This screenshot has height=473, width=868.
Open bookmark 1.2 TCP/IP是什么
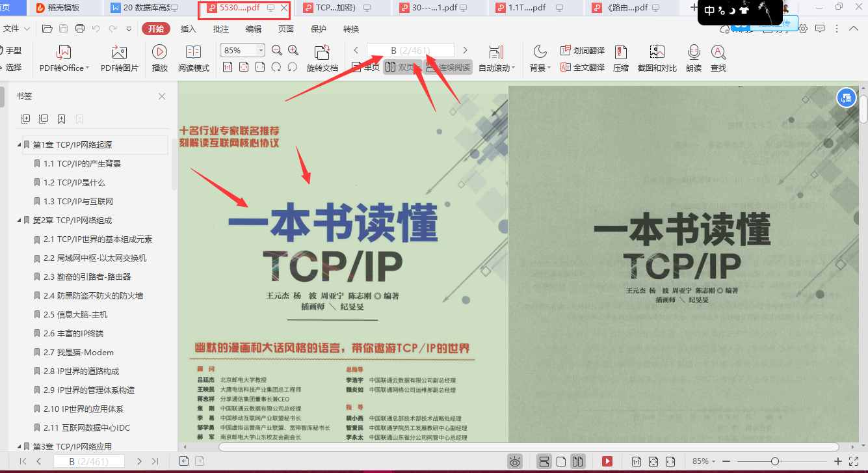click(x=74, y=182)
